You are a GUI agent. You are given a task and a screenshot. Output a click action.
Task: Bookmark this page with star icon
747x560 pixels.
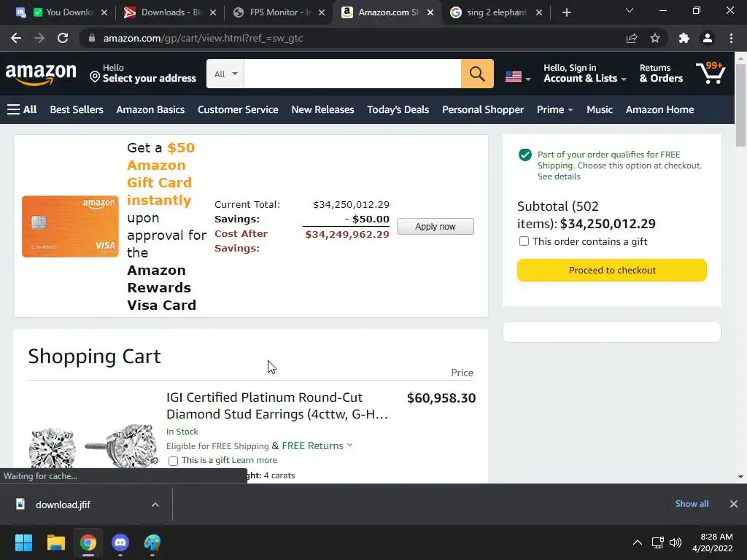655,38
